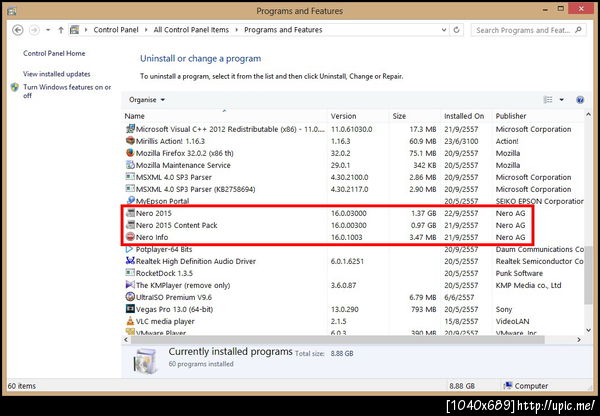The height and width of the screenshot is (416, 600).
Task: Open View installed updates link
Action: (57, 74)
